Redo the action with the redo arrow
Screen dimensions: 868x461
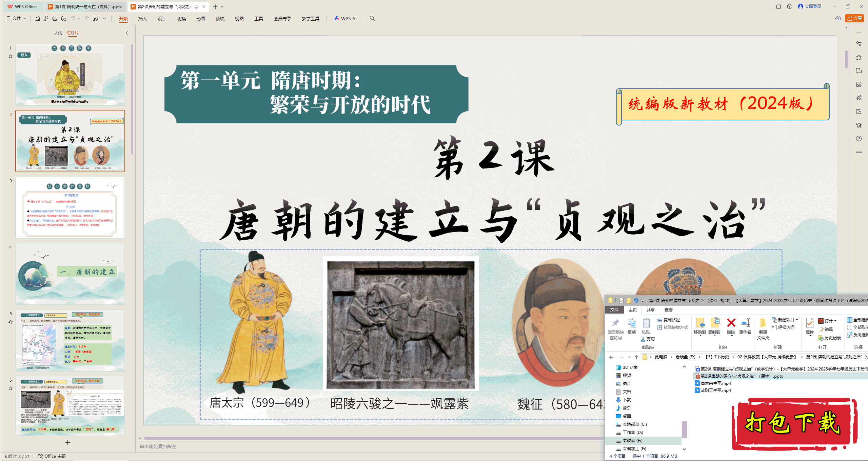pyautogui.click(x=87, y=18)
